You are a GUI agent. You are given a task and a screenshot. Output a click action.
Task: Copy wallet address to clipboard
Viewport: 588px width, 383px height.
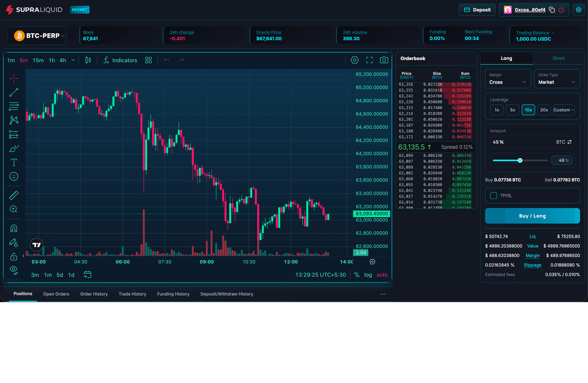(x=552, y=10)
